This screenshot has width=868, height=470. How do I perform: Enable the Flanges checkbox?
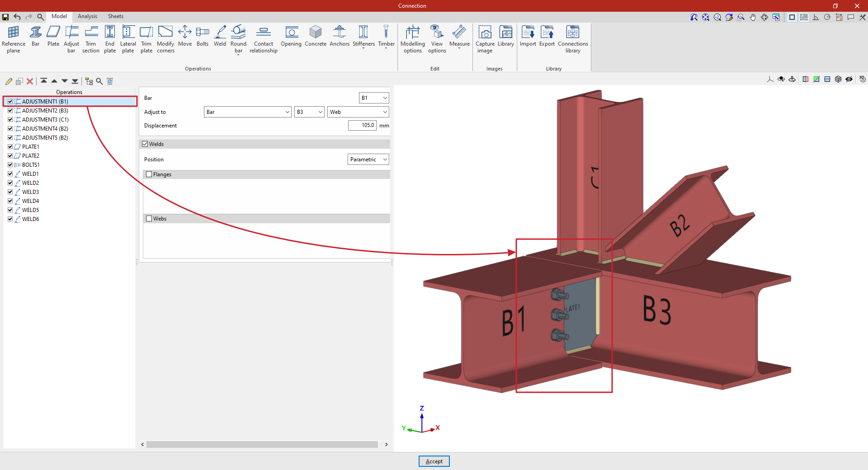pyautogui.click(x=149, y=174)
